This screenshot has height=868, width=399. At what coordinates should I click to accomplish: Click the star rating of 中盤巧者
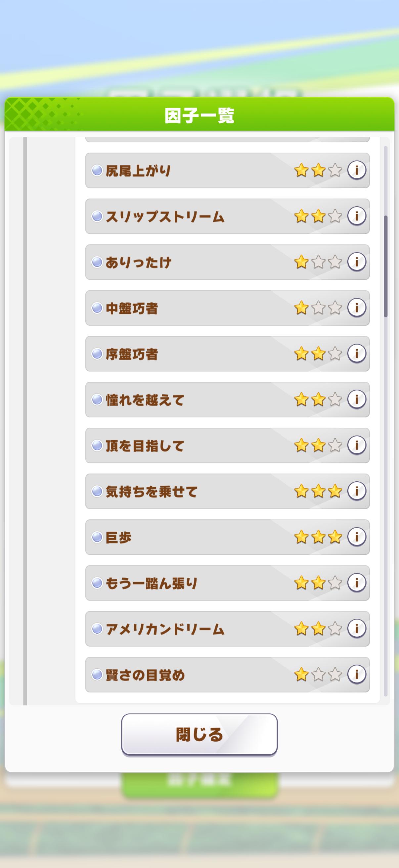(318, 308)
